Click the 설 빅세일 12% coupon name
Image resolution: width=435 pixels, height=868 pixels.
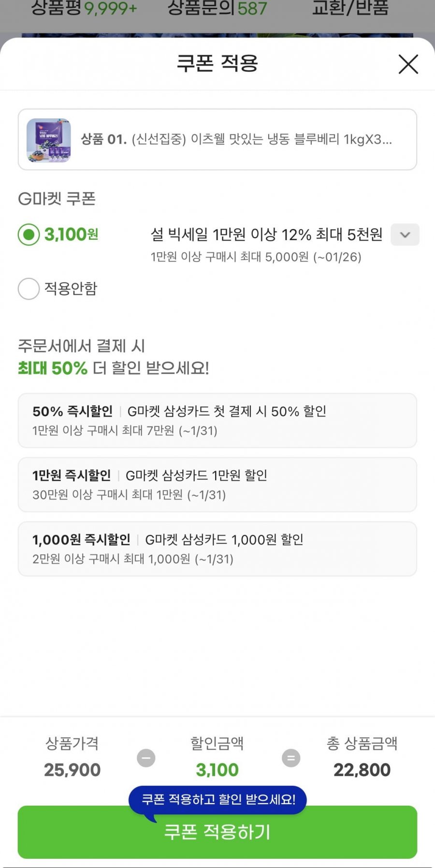coord(266,235)
